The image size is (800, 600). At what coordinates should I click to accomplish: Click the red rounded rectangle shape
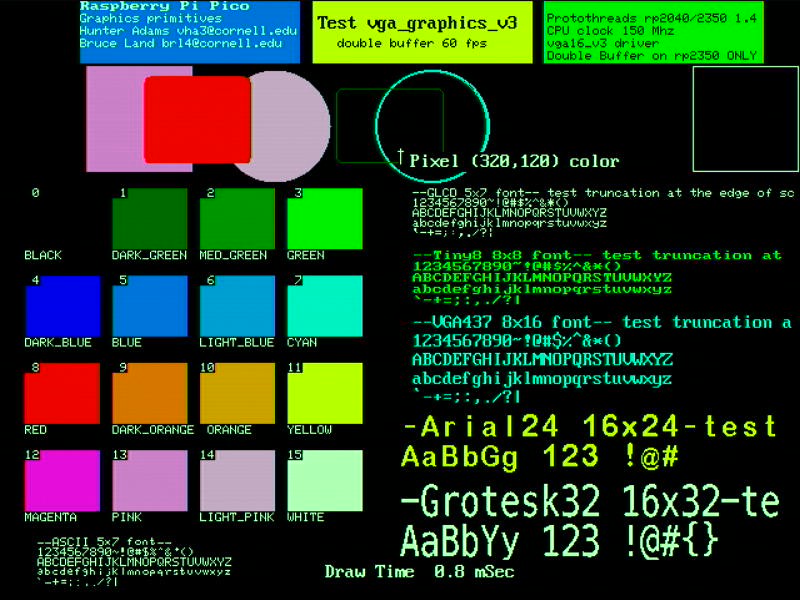[x=197, y=119]
